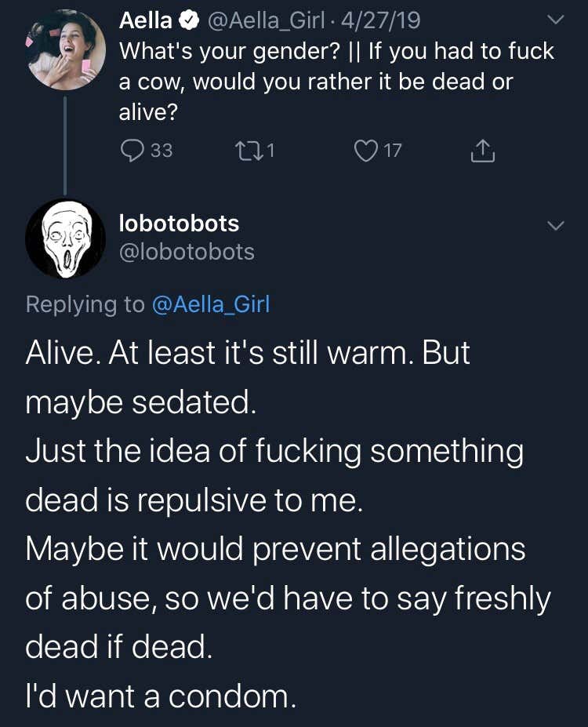Open the share icon on Aella's tweet

(x=483, y=149)
